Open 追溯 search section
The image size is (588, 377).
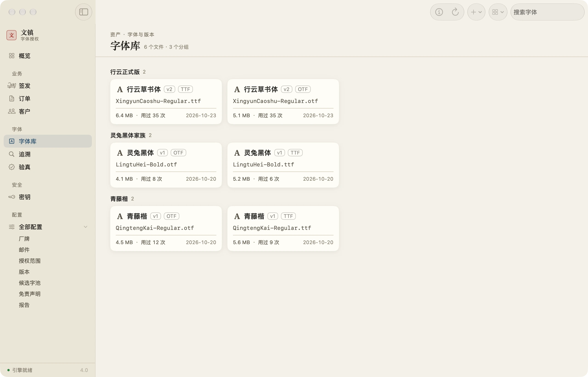point(48,154)
